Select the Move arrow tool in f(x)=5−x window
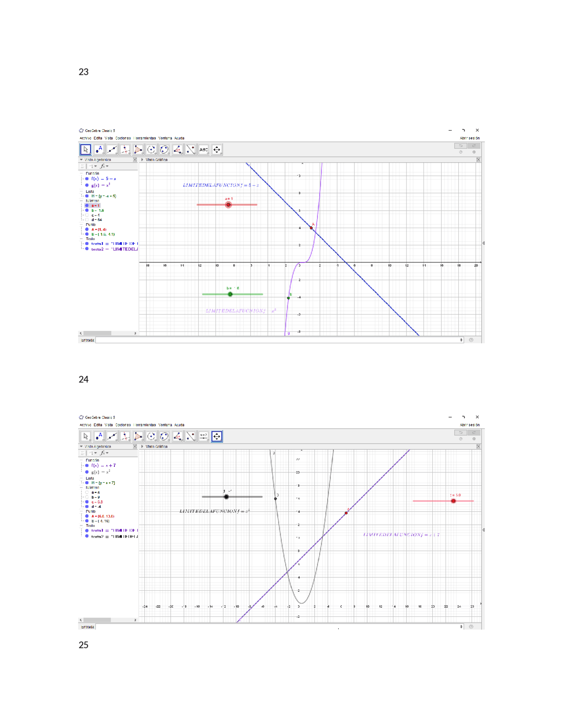The image size is (563, 728). coord(85,149)
